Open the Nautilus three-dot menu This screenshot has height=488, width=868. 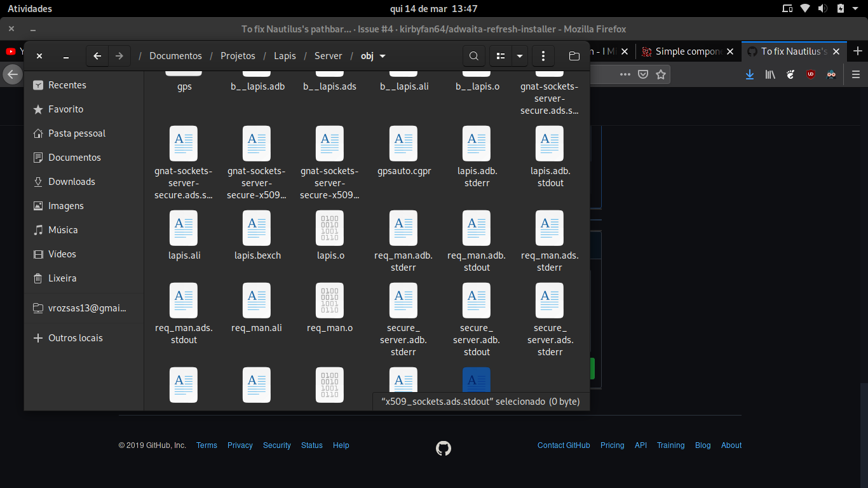pyautogui.click(x=543, y=56)
